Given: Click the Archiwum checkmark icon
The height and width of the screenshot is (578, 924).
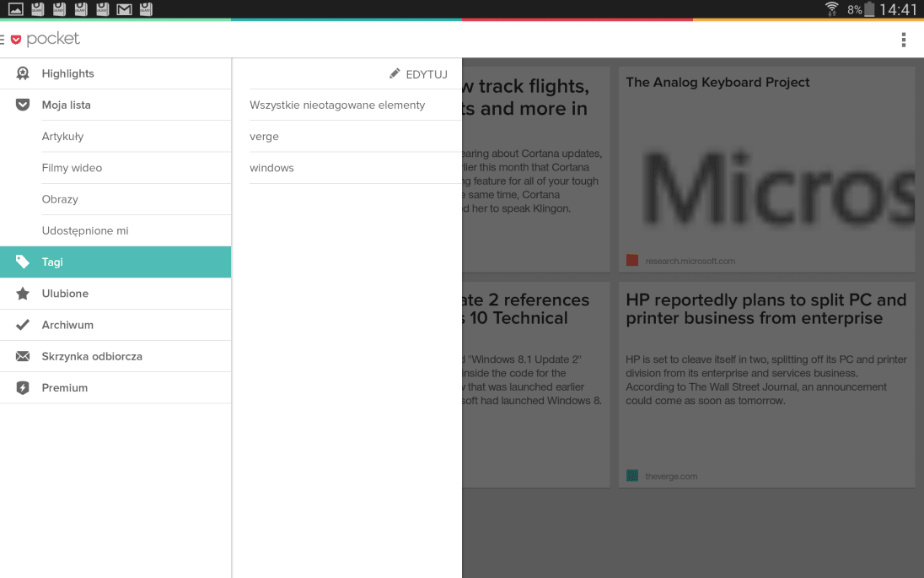Looking at the screenshot, I should tap(23, 325).
